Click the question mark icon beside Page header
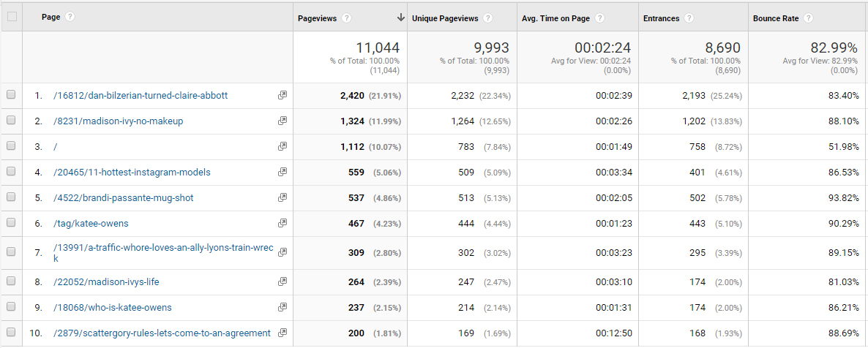The width and height of the screenshot is (868, 348). [70, 17]
